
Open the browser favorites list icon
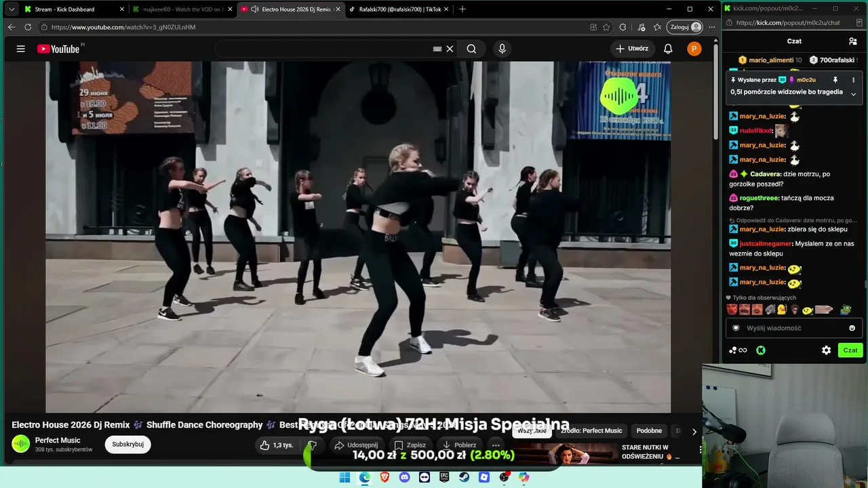click(x=657, y=27)
